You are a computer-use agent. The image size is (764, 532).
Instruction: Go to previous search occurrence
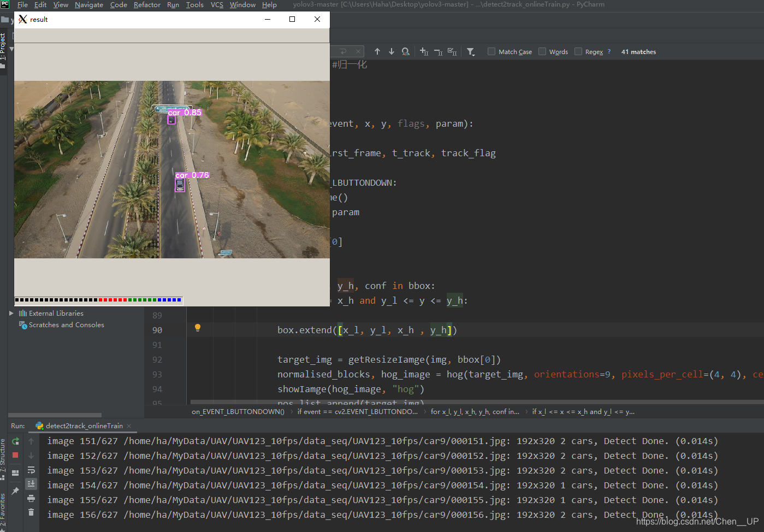(x=377, y=51)
